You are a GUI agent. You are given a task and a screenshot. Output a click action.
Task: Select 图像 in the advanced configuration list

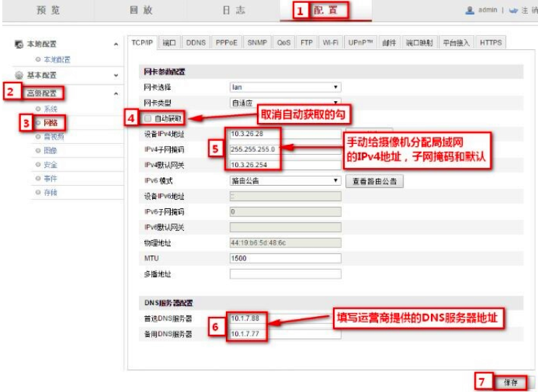point(51,150)
